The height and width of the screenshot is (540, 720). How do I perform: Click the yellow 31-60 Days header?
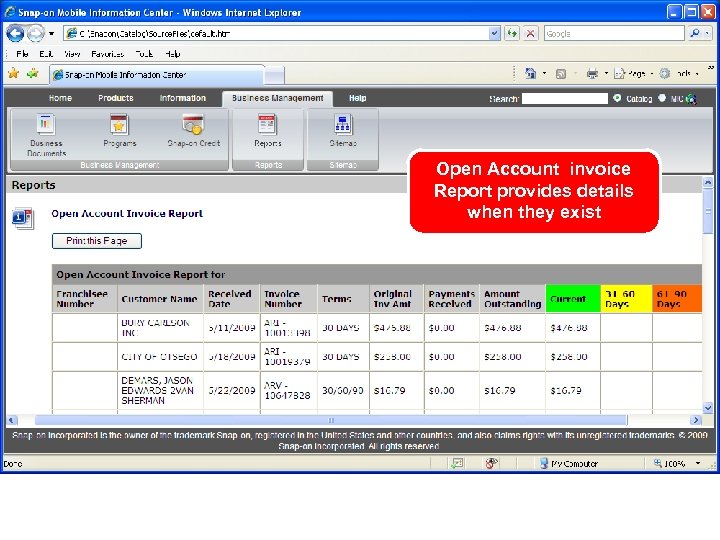[626, 299]
